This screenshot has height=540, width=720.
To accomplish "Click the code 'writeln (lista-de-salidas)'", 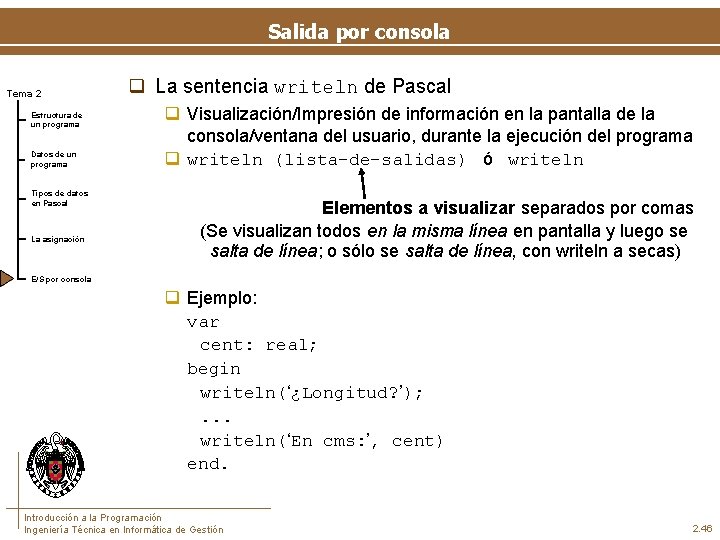I will point(326,160).
